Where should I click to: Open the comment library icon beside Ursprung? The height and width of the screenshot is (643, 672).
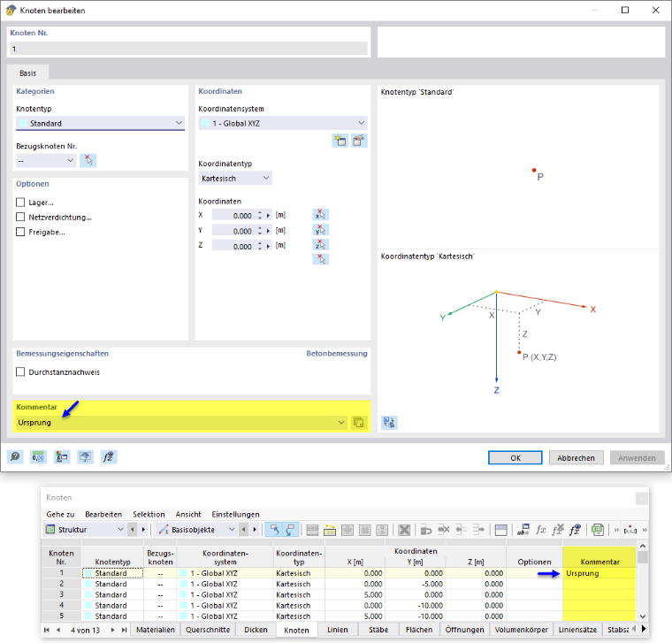pyautogui.click(x=358, y=423)
